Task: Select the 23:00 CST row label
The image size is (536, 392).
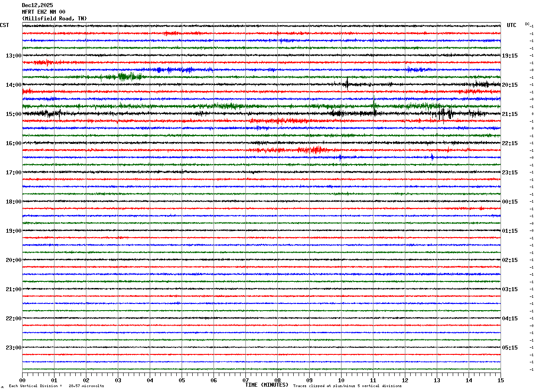Action: (x=13, y=348)
